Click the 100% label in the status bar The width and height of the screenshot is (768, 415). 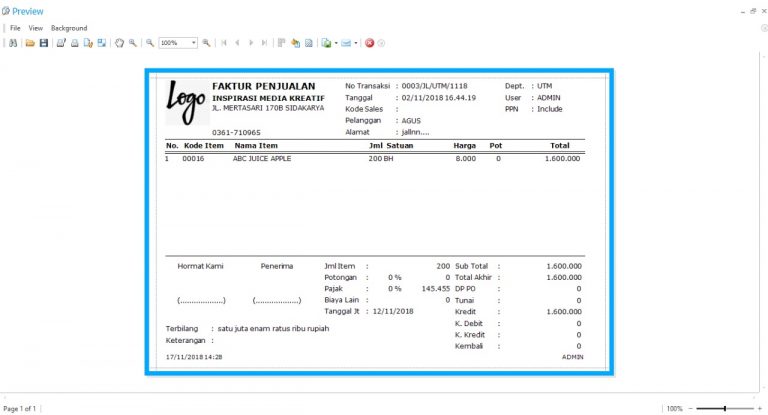click(x=674, y=408)
